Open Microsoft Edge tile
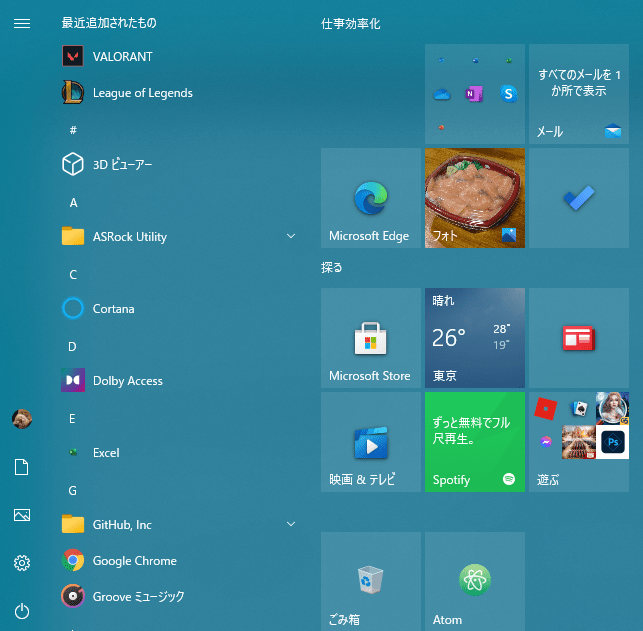The width and height of the screenshot is (643, 631). (x=371, y=198)
